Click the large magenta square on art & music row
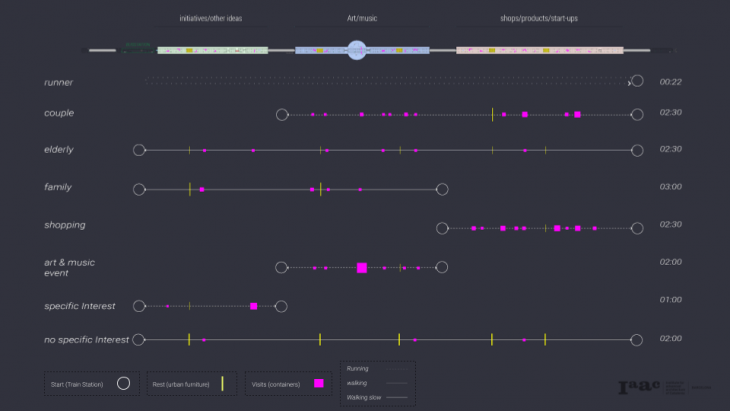Image resolution: width=730 pixels, height=411 pixels. [x=362, y=268]
